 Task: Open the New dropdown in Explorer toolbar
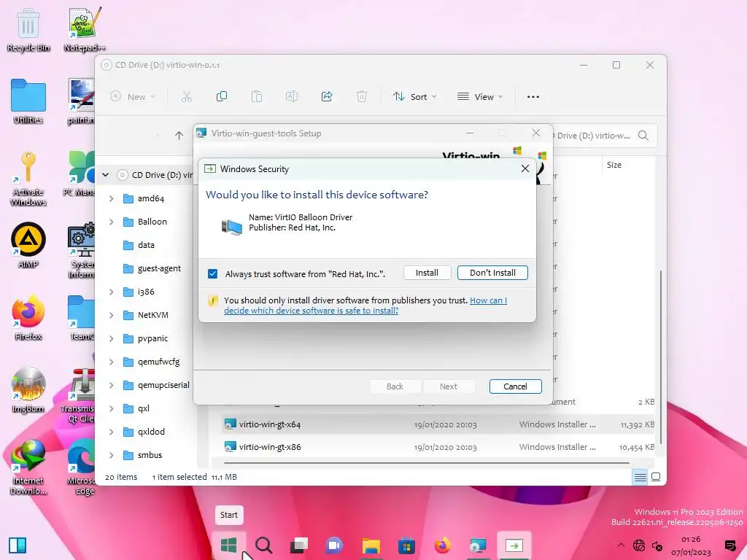click(x=133, y=97)
